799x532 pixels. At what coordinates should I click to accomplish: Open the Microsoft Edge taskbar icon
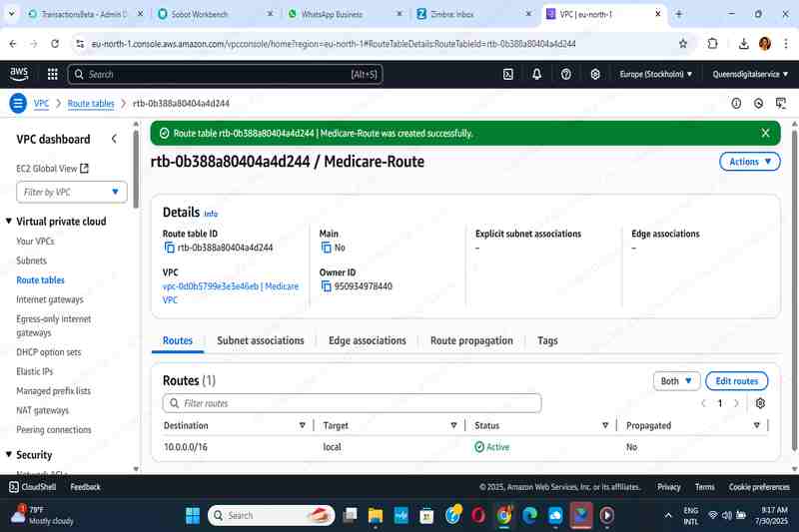point(529,515)
